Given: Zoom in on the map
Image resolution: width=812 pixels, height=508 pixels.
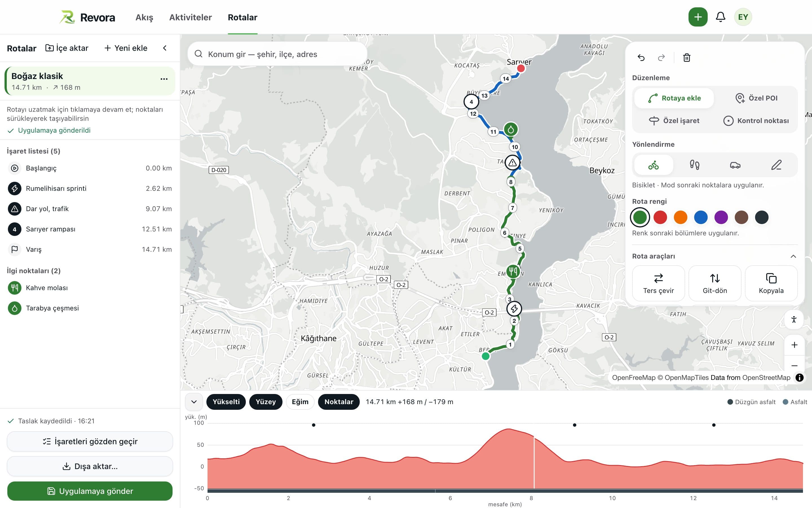Looking at the screenshot, I should tap(794, 345).
